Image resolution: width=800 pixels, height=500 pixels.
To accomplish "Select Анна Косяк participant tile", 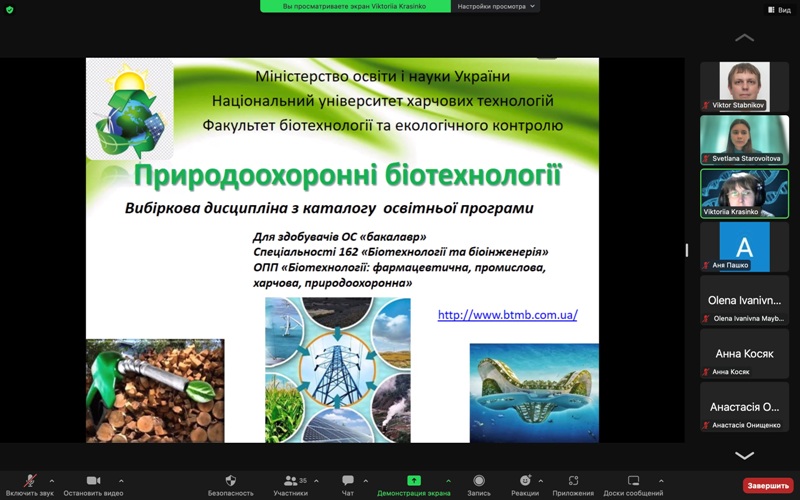I will click(744, 354).
